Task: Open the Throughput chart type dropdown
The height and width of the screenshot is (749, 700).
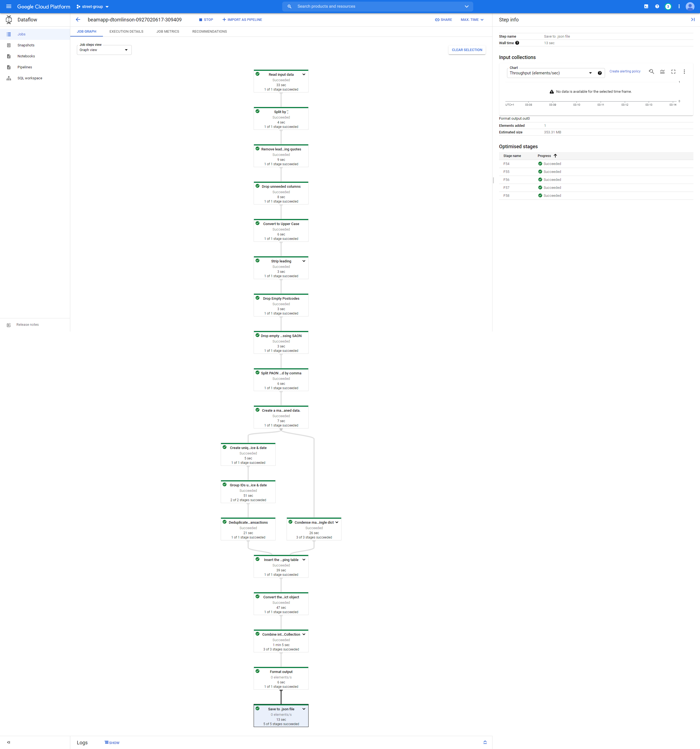Action: (550, 73)
